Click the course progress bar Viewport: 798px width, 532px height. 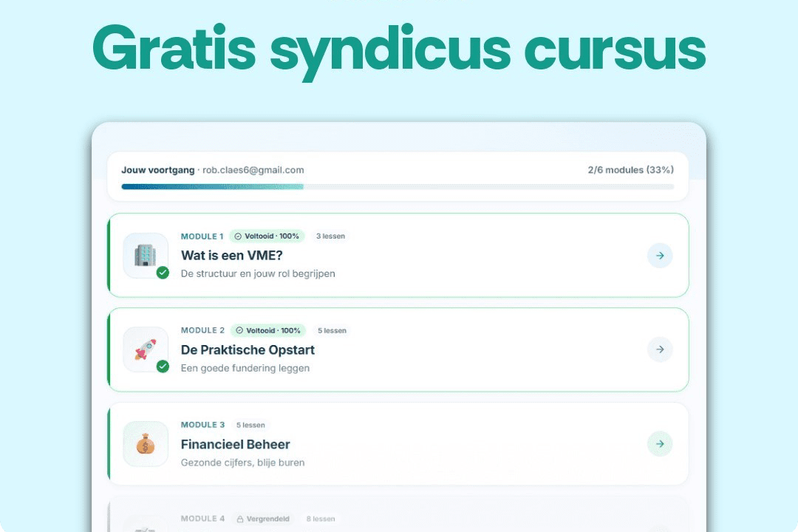pyautogui.click(x=398, y=187)
